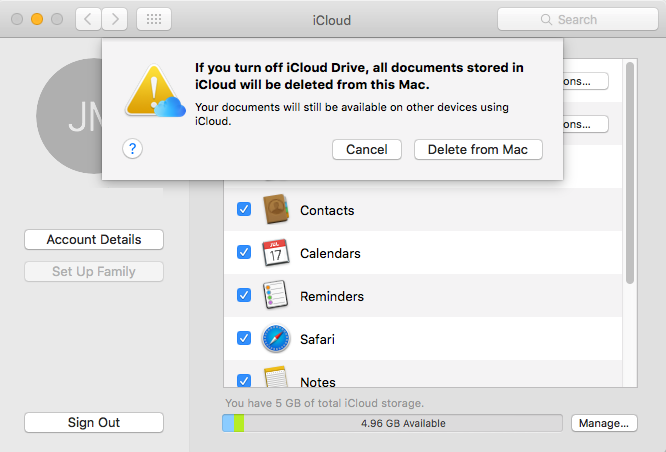Click the Safari label

point(317,339)
